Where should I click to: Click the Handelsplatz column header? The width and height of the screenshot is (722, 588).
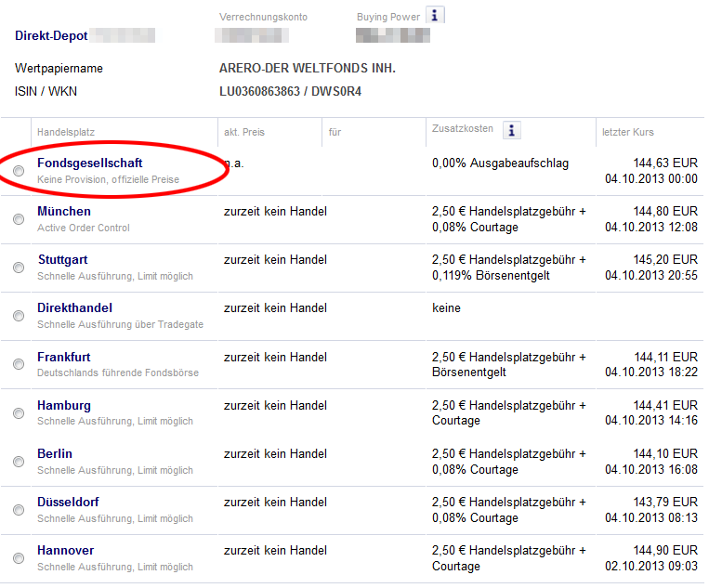click(66, 132)
